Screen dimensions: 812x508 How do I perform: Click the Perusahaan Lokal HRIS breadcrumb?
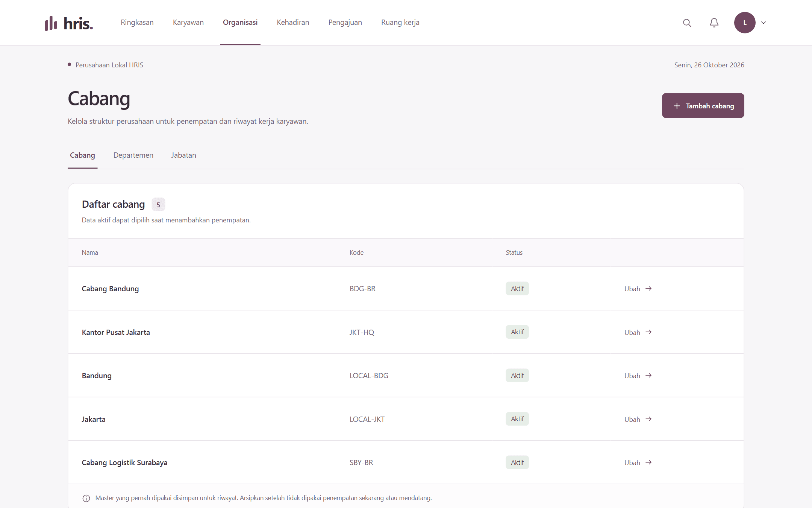pos(109,65)
